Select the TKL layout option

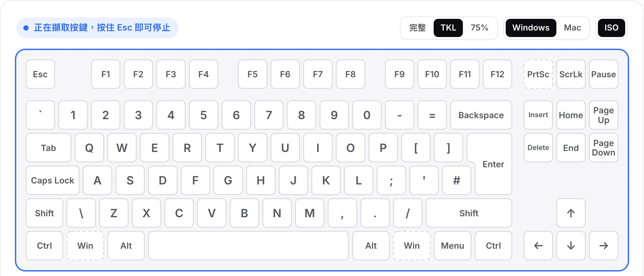pos(448,28)
